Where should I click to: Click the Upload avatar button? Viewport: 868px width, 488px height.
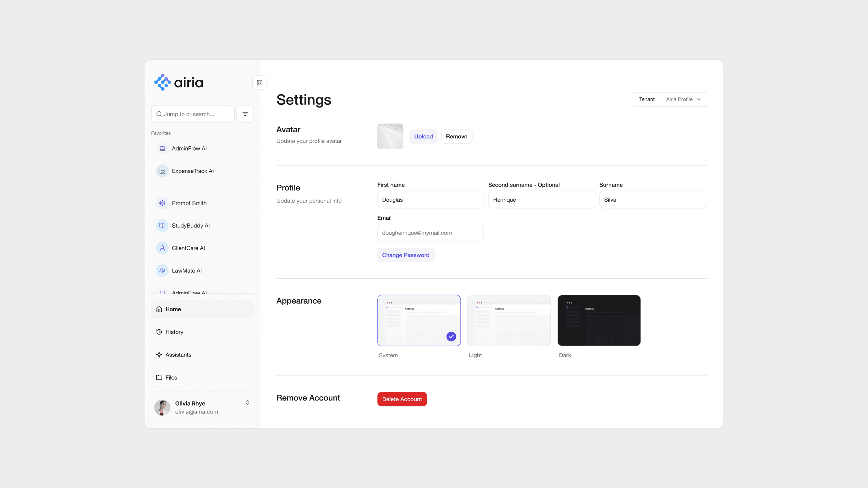pyautogui.click(x=423, y=136)
